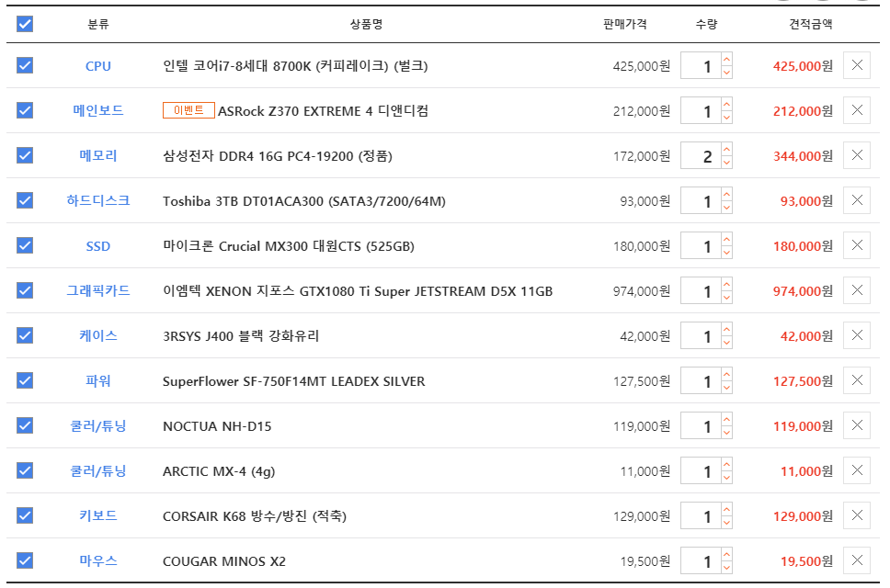
Task: Delete the COUGAR MINOS X2 mouse row
Action: [x=857, y=560]
